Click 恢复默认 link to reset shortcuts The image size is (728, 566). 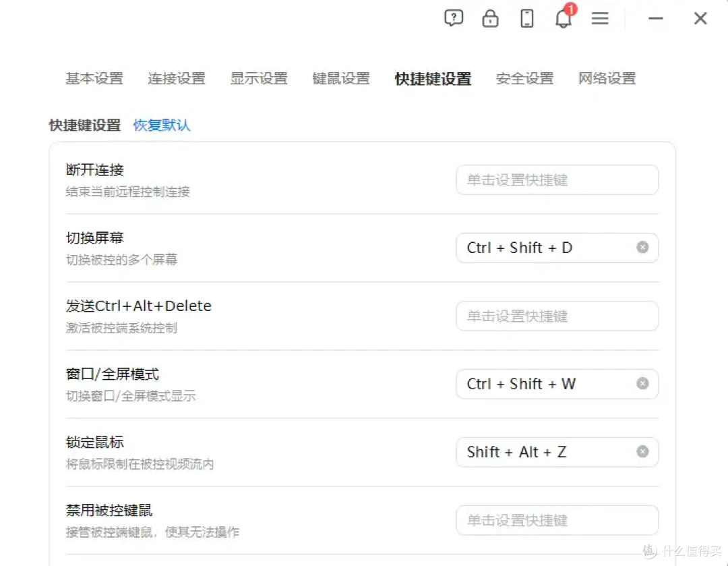pos(162,125)
